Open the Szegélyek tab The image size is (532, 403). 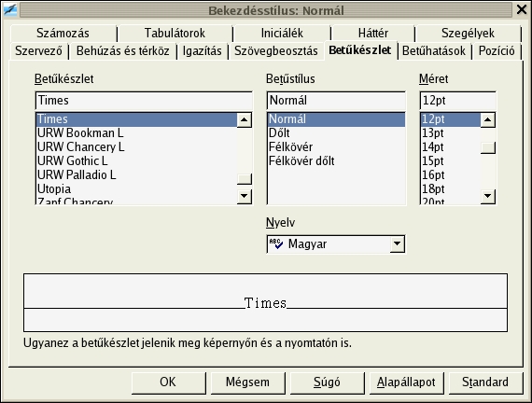click(x=468, y=33)
